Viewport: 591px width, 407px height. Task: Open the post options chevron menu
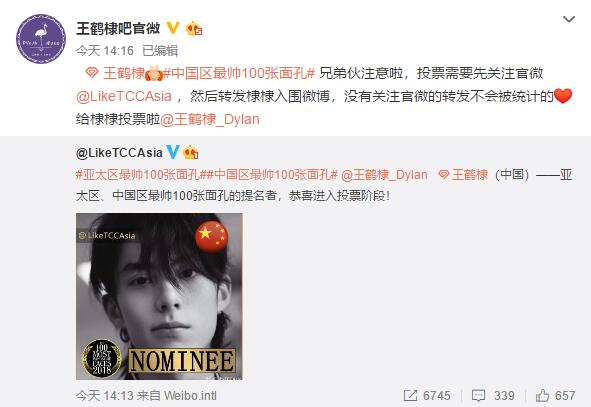(x=568, y=19)
